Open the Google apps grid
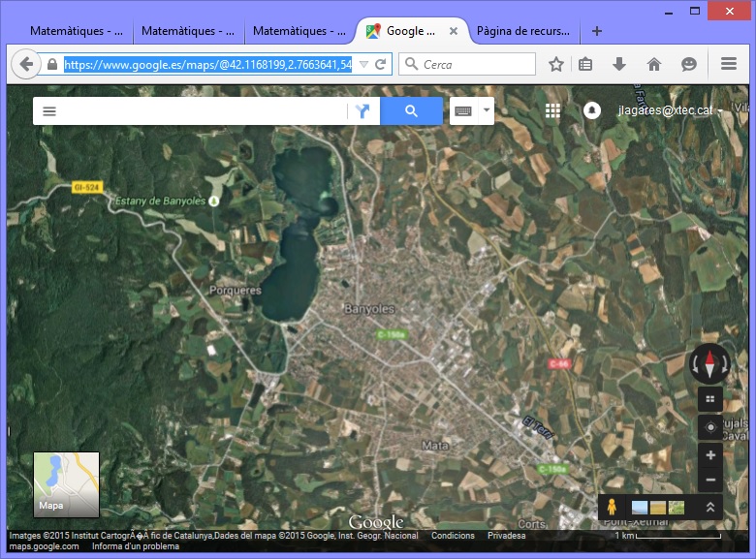 552,110
